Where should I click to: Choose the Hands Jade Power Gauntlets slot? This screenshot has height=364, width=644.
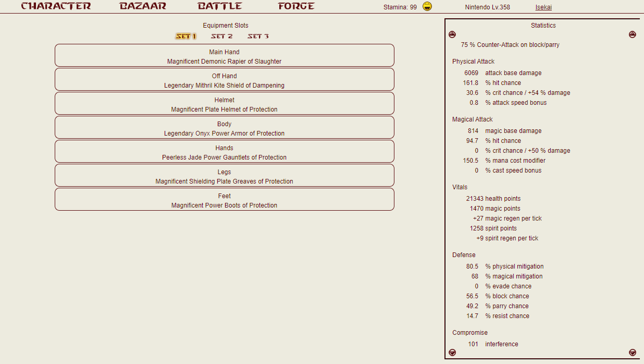224,152
